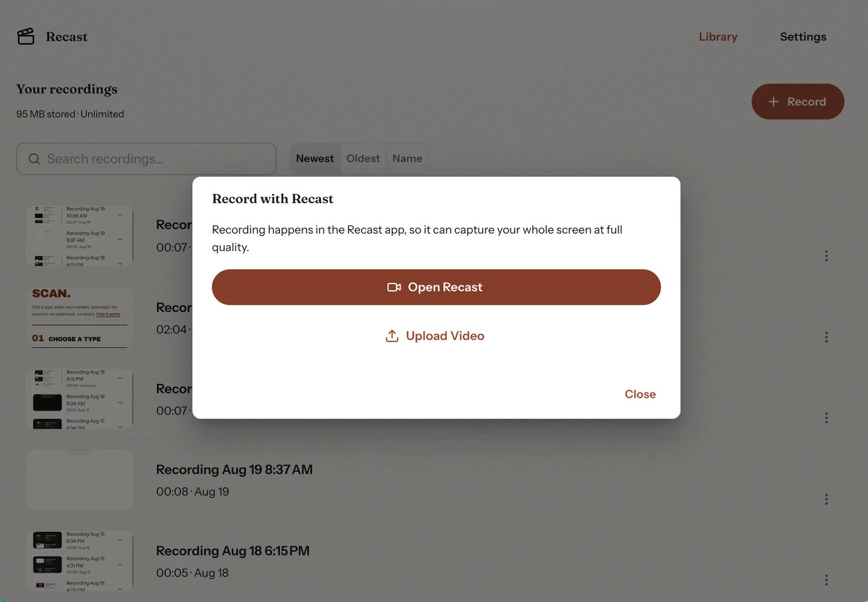Click the Recast clapperboard logo icon
The width and height of the screenshot is (868, 602).
pos(26,36)
